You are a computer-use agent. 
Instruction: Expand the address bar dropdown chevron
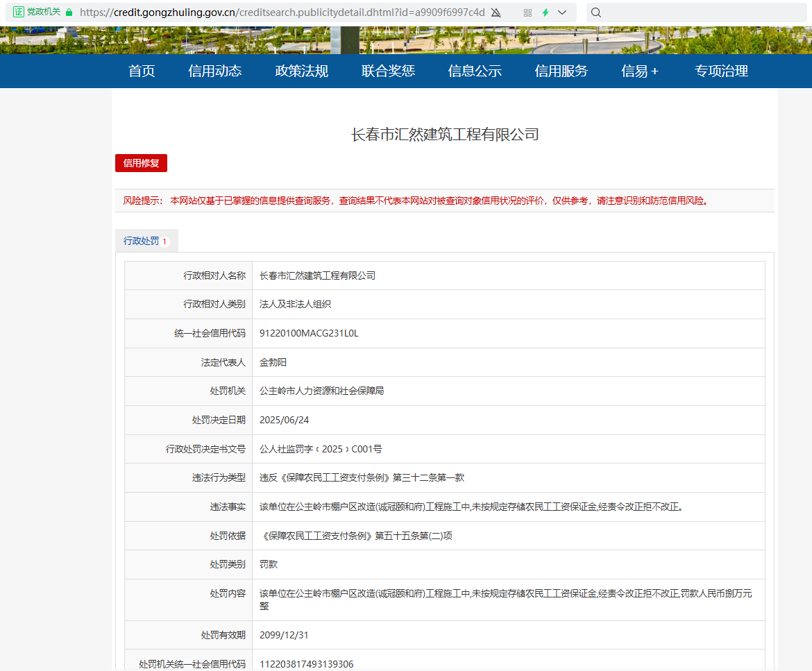click(562, 12)
